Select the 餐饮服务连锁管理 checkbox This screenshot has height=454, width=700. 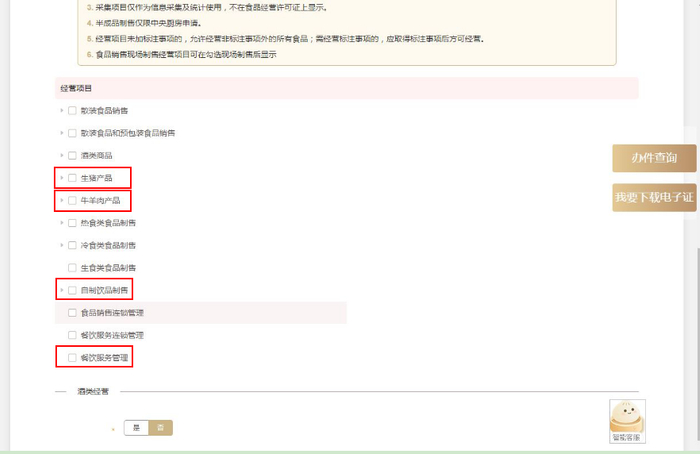(x=72, y=335)
